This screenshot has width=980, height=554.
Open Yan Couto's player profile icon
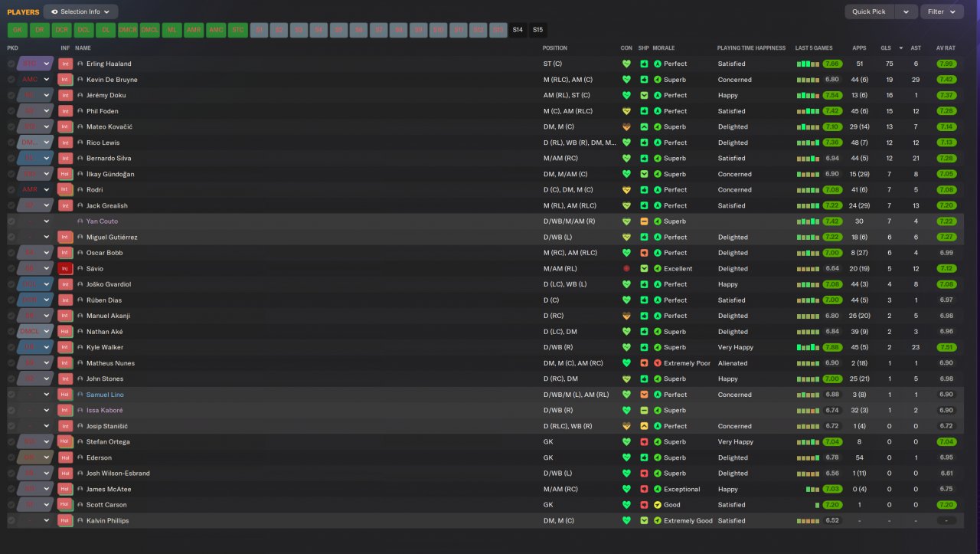80,221
